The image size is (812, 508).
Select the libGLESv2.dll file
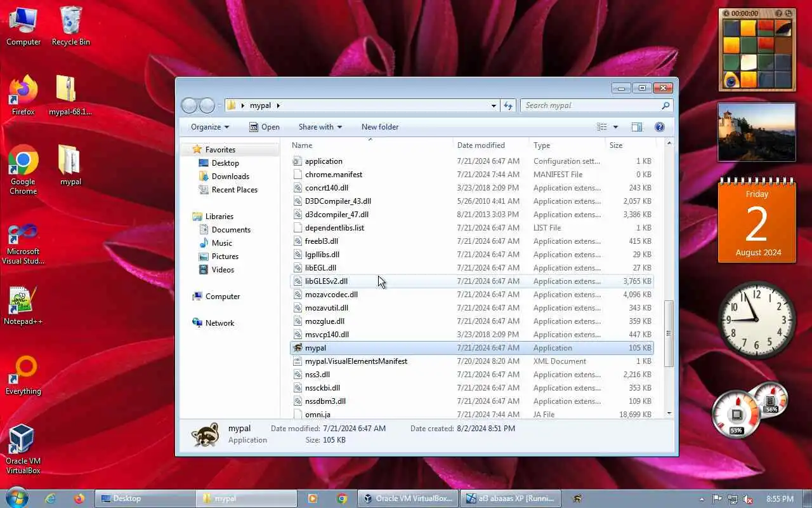471,281
